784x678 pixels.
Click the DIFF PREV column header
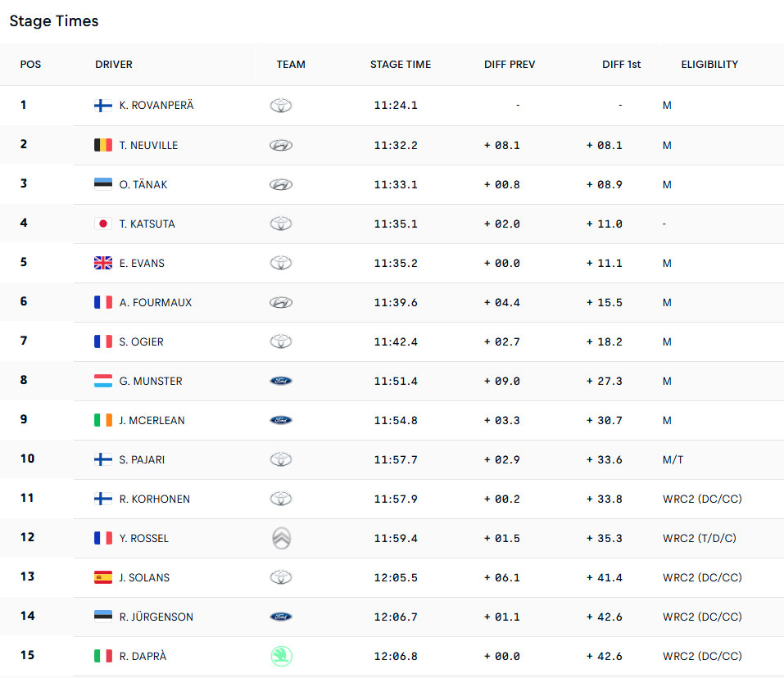[510, 65]
